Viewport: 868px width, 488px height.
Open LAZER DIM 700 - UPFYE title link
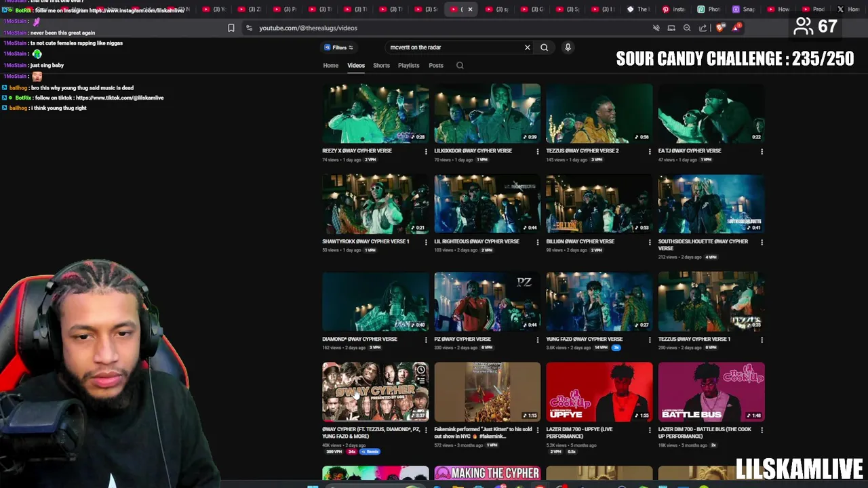[x=579, y=432]
